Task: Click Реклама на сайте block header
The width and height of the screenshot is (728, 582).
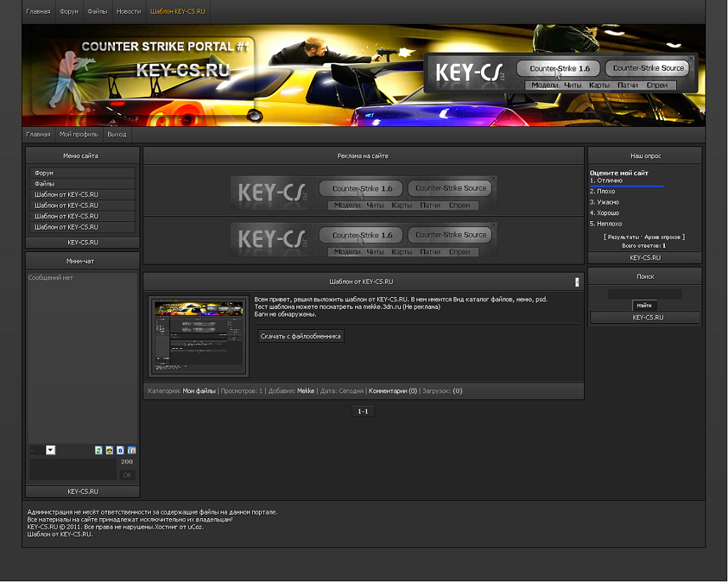Action: [x=363, y=156]
